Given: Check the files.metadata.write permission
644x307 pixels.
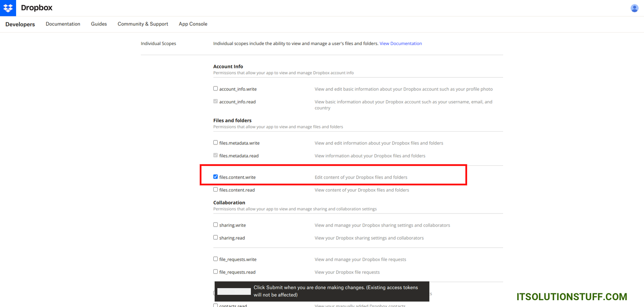Looking at the screenshot, I should click(x=216, y=142).
